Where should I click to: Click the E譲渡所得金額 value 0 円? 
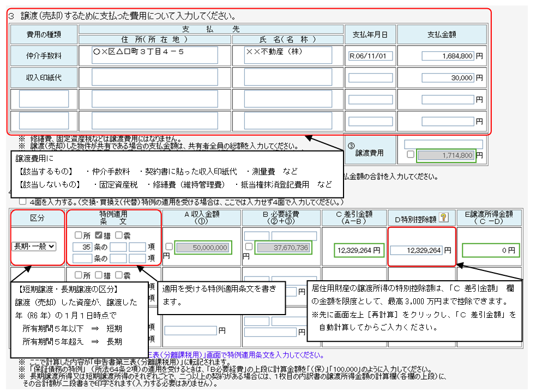click(491, 250)
